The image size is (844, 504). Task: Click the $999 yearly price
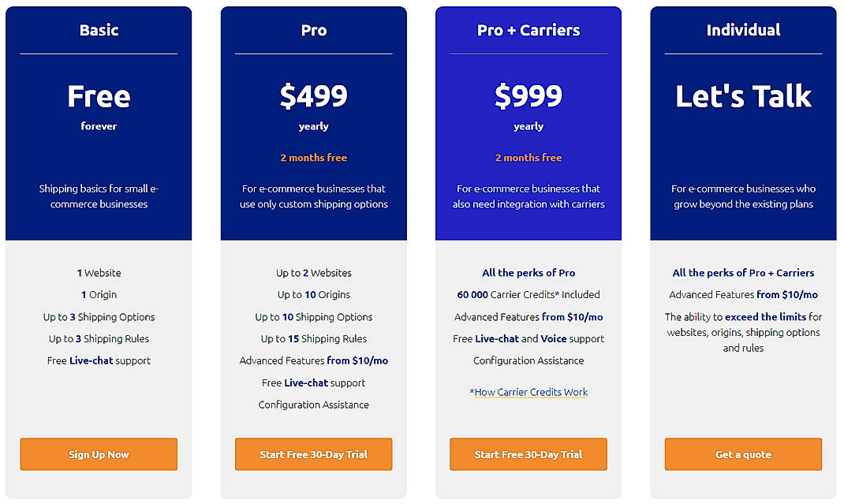pos(528,96)
